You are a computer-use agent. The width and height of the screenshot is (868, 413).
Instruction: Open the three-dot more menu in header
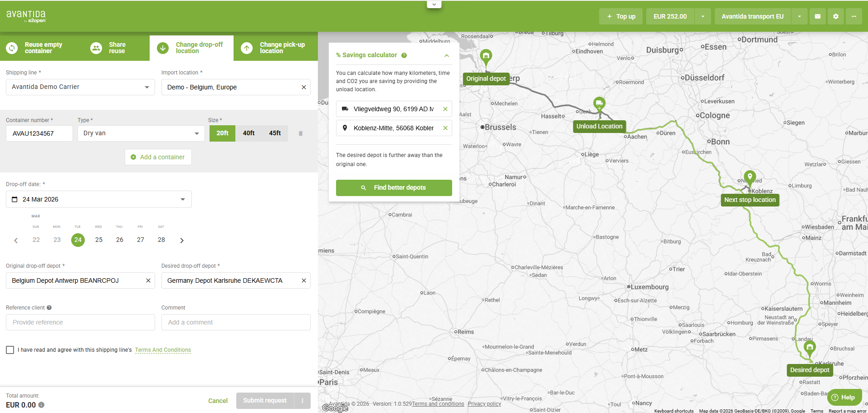[x=853, y=16]
